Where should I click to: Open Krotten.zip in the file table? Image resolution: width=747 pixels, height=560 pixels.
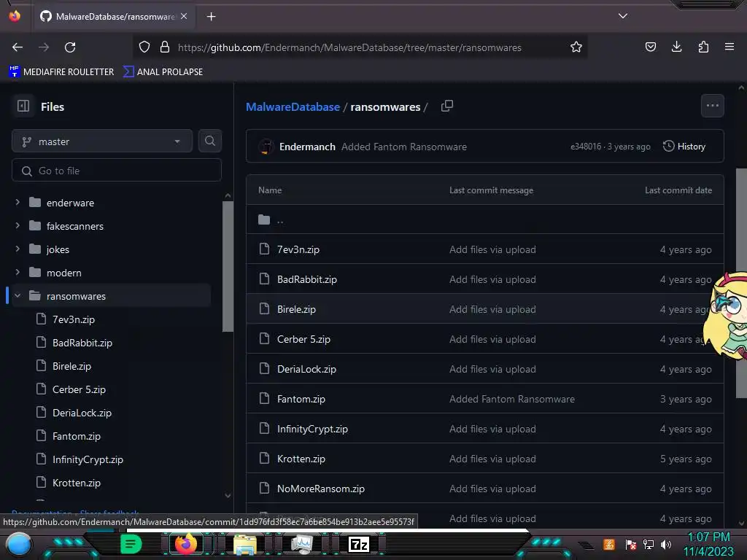[x=301, y=459]
